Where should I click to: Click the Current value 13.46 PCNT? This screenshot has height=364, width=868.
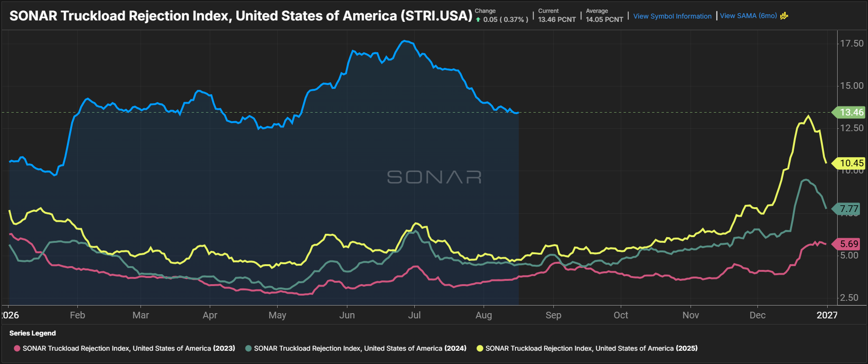click(x=557, y=19)
